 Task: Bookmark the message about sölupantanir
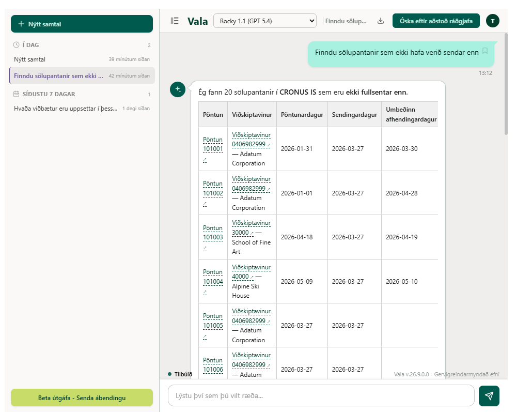pos(485,51)
